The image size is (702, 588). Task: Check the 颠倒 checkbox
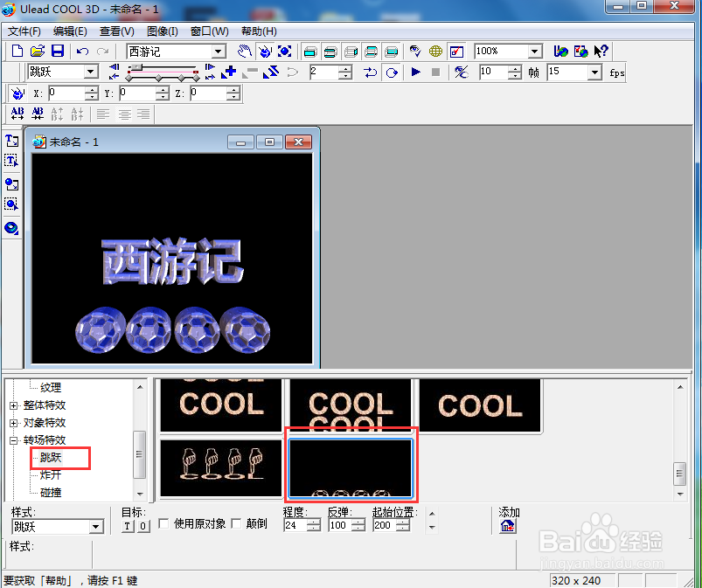[236, 523]
